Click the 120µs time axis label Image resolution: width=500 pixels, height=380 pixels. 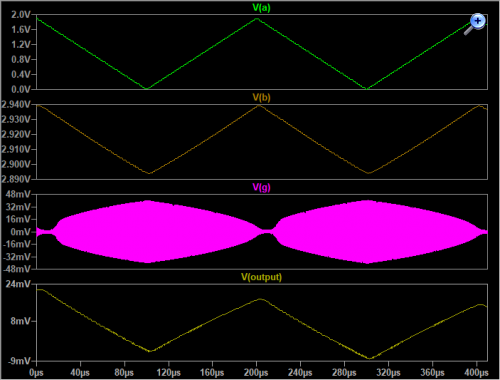pos(168,373)
